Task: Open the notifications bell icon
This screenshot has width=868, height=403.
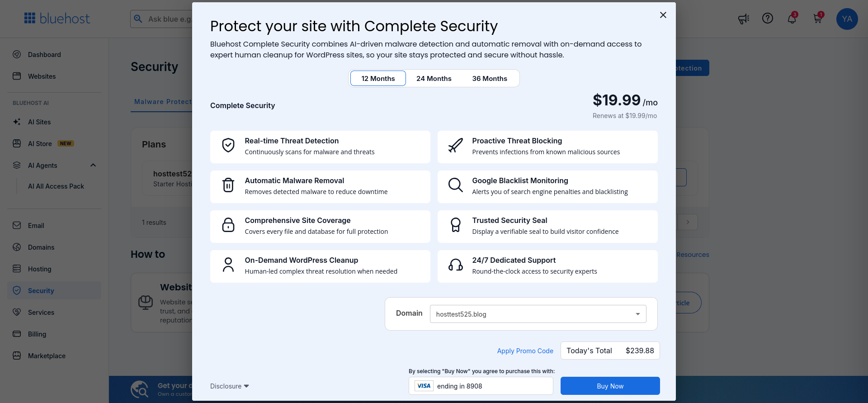Action: pyautogui.click(x=792, y=19)
